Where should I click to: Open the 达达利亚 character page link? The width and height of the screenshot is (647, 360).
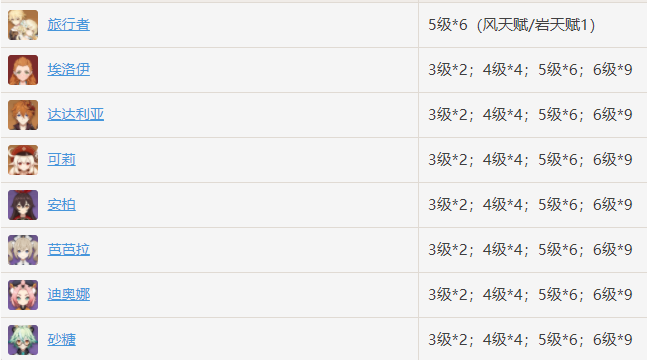coord(76,114)
